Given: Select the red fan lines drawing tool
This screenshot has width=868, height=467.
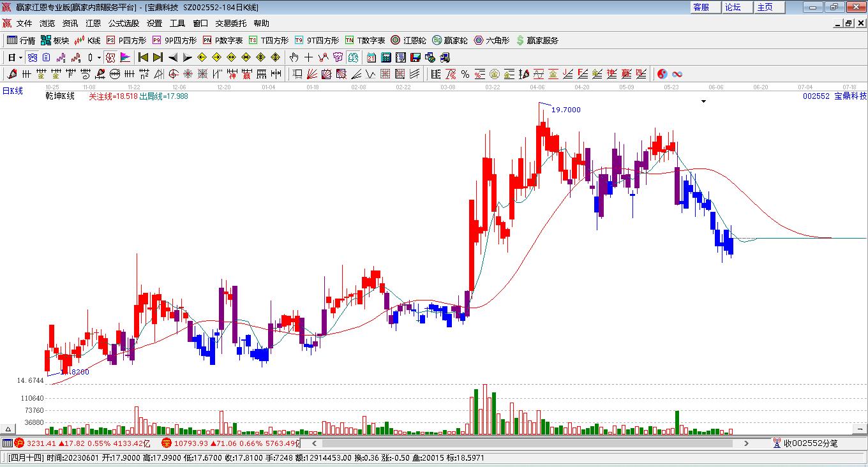Looking at the screenshot, I should tap(311, 74).
